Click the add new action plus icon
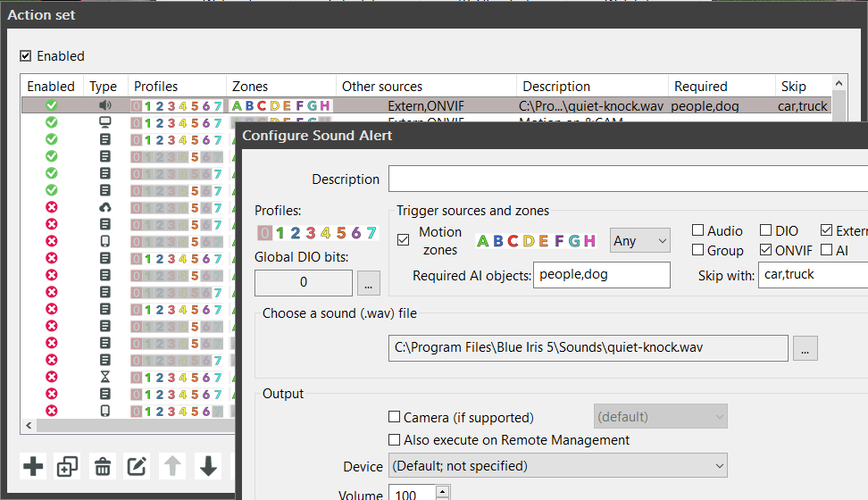The image size is (868, 500). 33,465
